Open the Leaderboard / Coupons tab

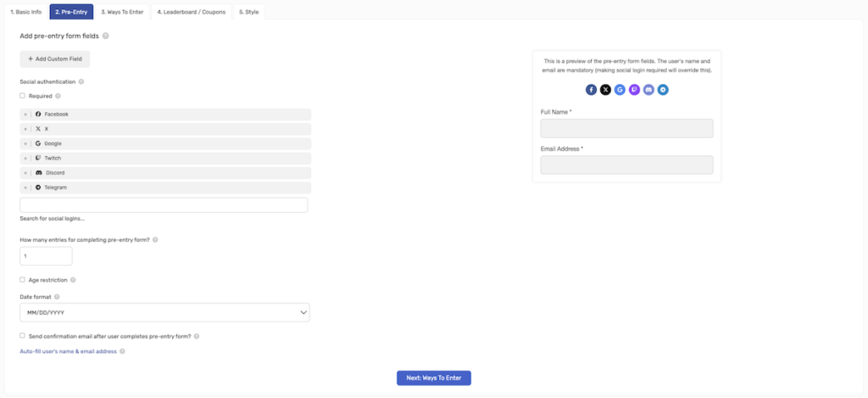(x=191, y=12)
